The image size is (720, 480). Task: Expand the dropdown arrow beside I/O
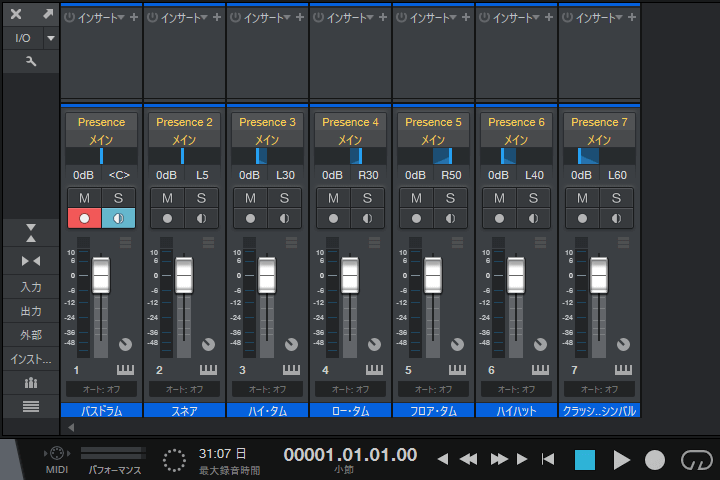coord(51,38)
